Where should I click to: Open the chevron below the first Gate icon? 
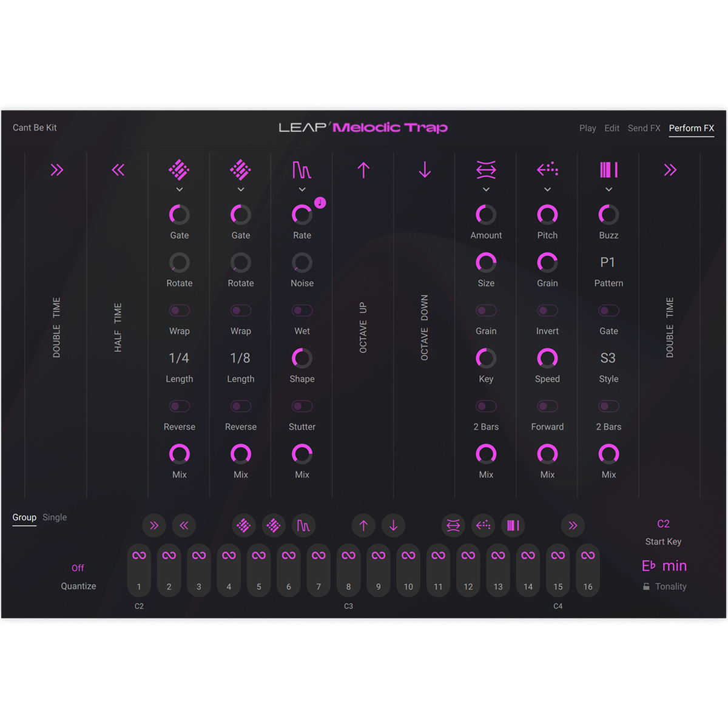click(x=179, y=190)
